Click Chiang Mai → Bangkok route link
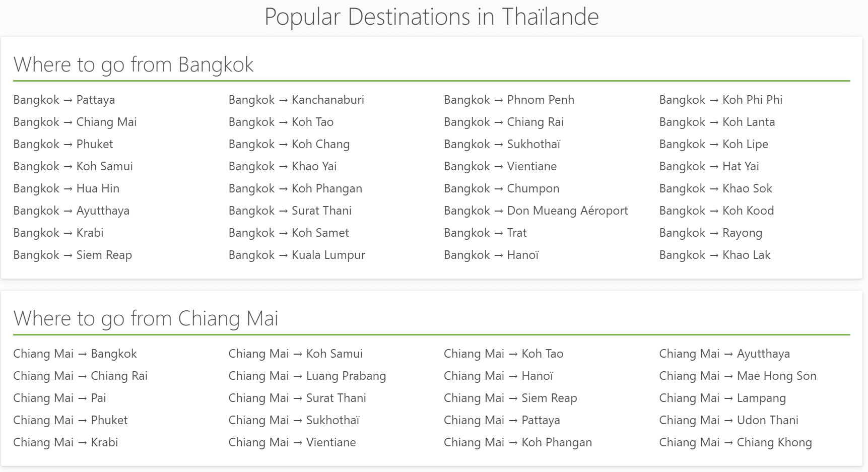The width and height of the screenshot is (868, 472). tap(75, 354)
